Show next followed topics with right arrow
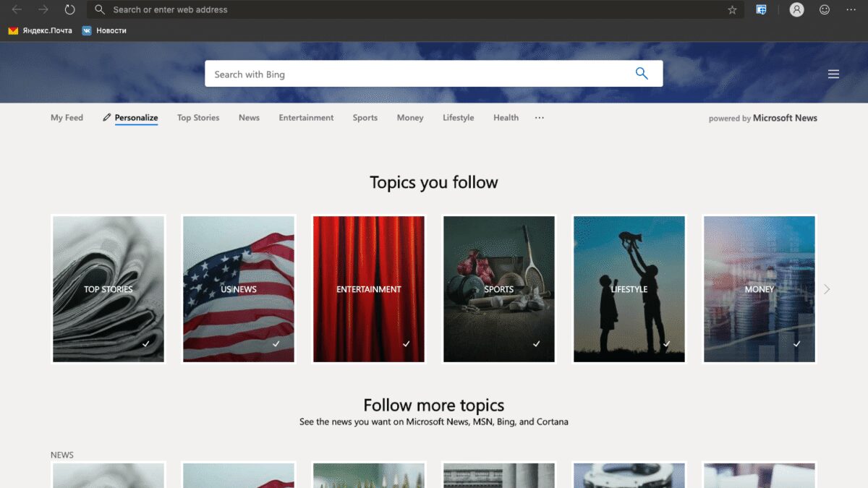868x488 pixels. (827, 289)
